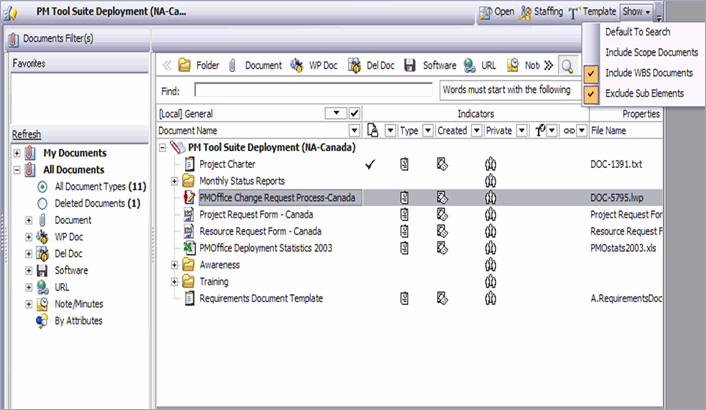706x410 pixels.
Task: Click Project Charter Type indicator icon
Action: click(x=405, y=164)
